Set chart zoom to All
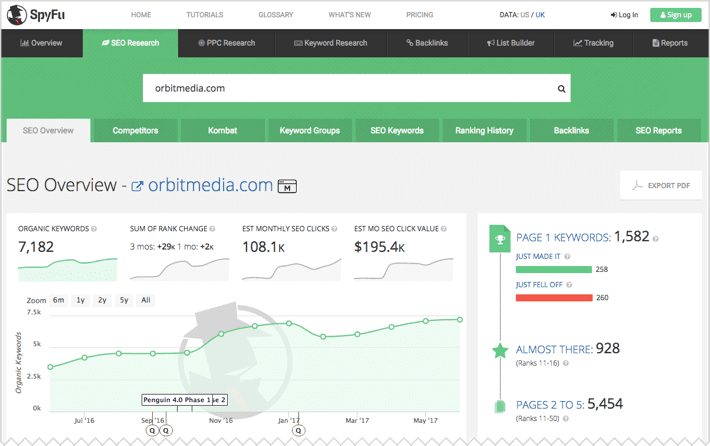 146,300
